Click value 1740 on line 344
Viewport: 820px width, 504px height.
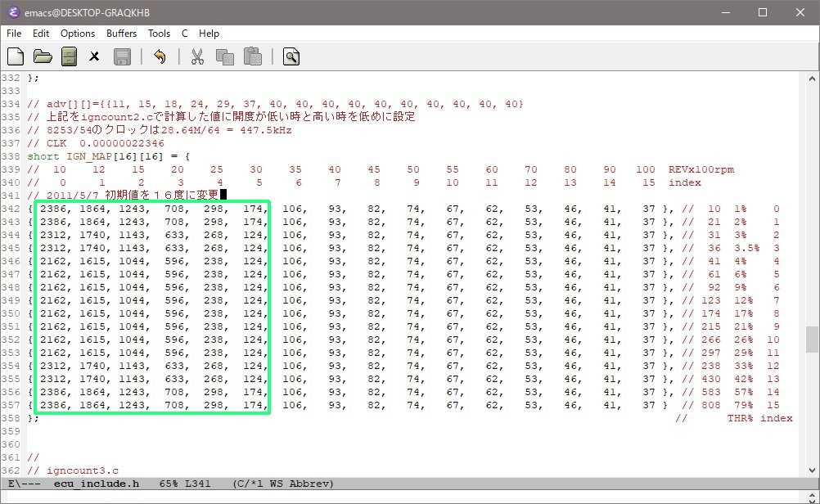[92, 235]
